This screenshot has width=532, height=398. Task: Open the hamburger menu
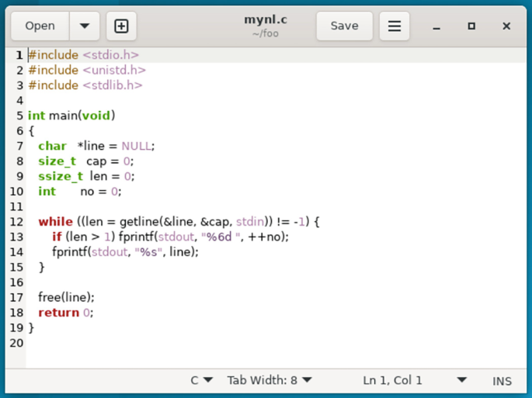pyautogui.click(x=394, y=26)
